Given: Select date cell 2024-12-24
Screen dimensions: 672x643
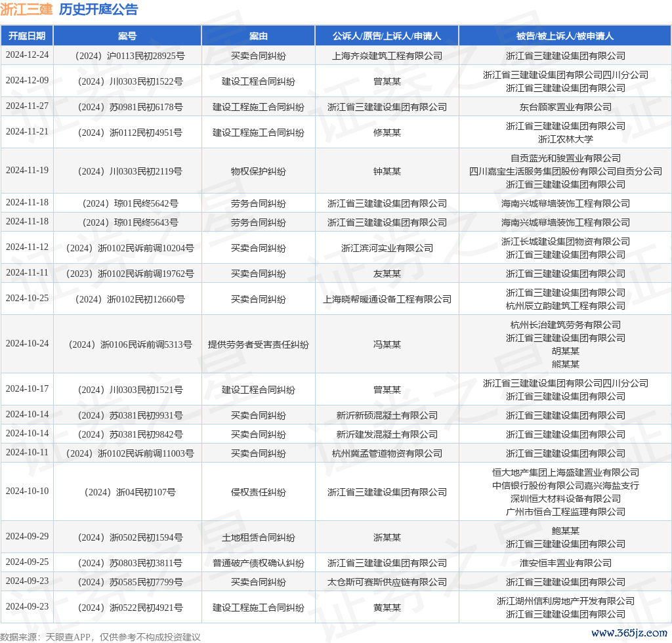Looking at the screenshot, I should (x=27, y=55).
